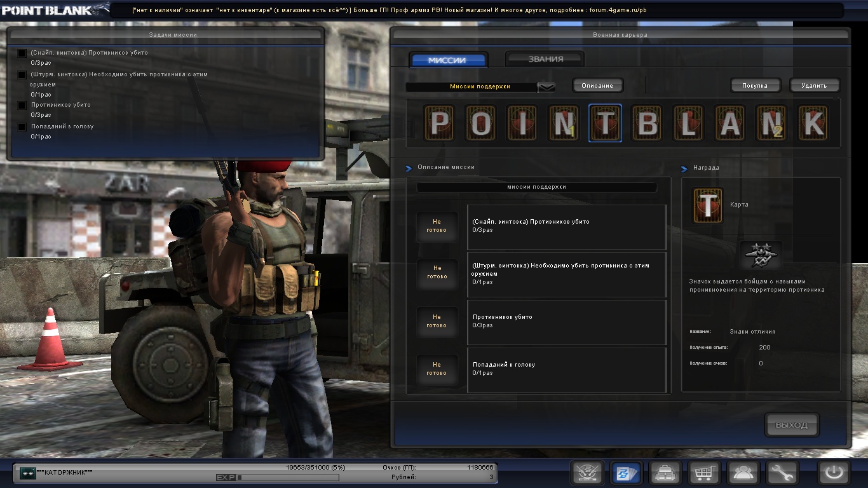Open the 'Миссии поддержки' dropdown arrow
The height and width of the screenshot is (488, 868).
(x=546, y=87)
